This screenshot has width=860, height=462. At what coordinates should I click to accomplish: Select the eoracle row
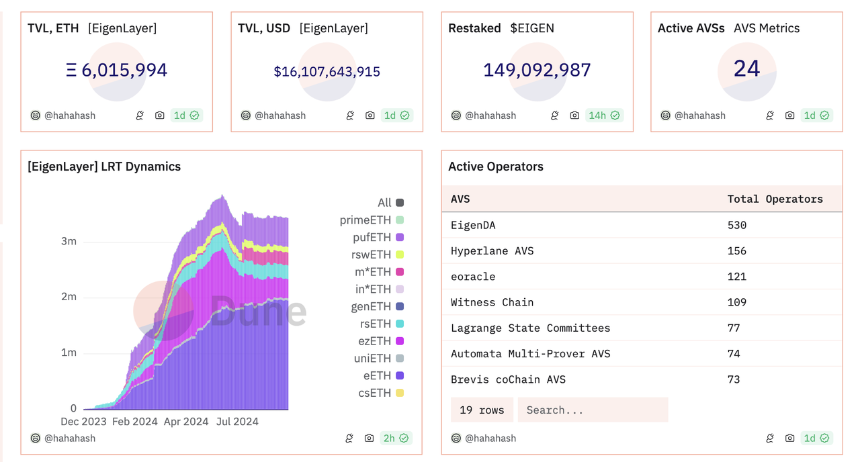pyautogui.click(x=642, y=277)
